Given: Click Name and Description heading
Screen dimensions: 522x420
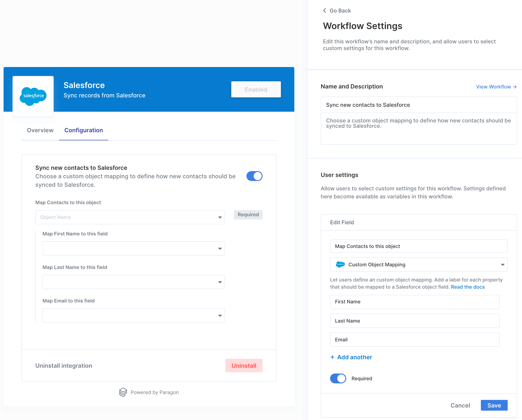Looking at the screenshot, I should click(x=352, y=86).
